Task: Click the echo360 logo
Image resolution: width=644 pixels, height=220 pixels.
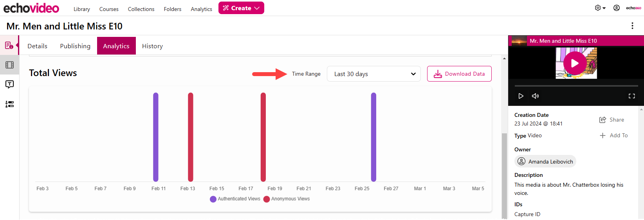Action: [x=633, y=8]
